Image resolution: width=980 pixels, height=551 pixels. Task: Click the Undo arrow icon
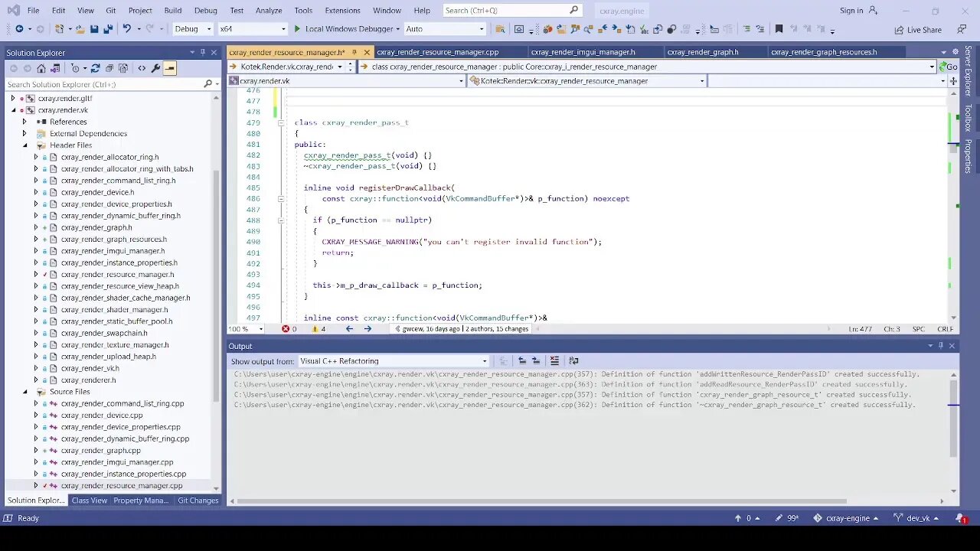126,29
